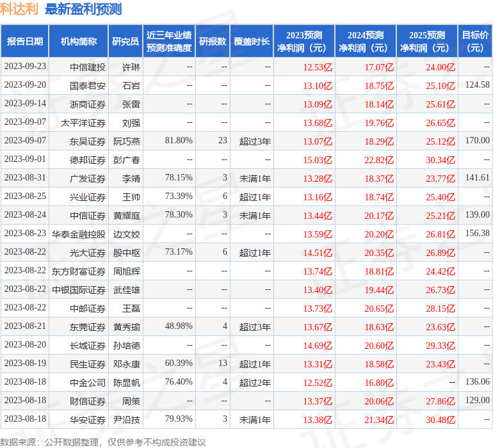
Task: Select the 近三年业绩预测准确度 column header
Action: (169, 41)
